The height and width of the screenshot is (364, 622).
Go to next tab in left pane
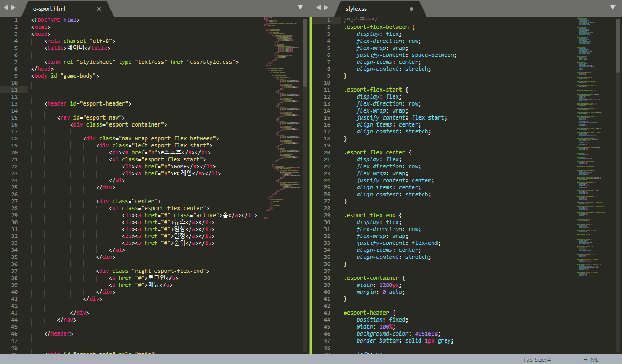(13, 8)
